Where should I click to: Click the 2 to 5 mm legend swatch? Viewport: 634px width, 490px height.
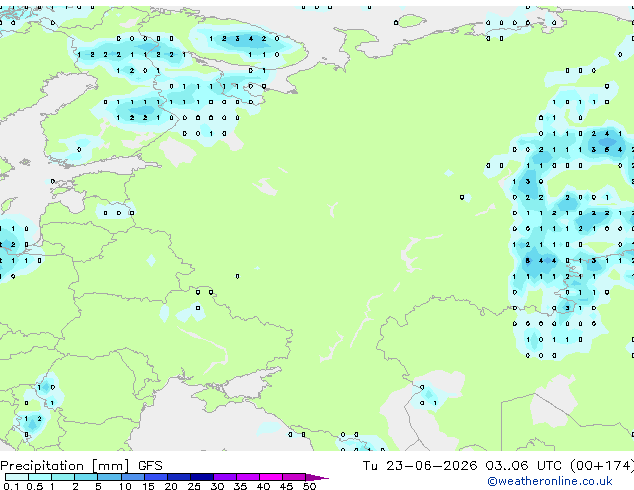click(86, 477)
